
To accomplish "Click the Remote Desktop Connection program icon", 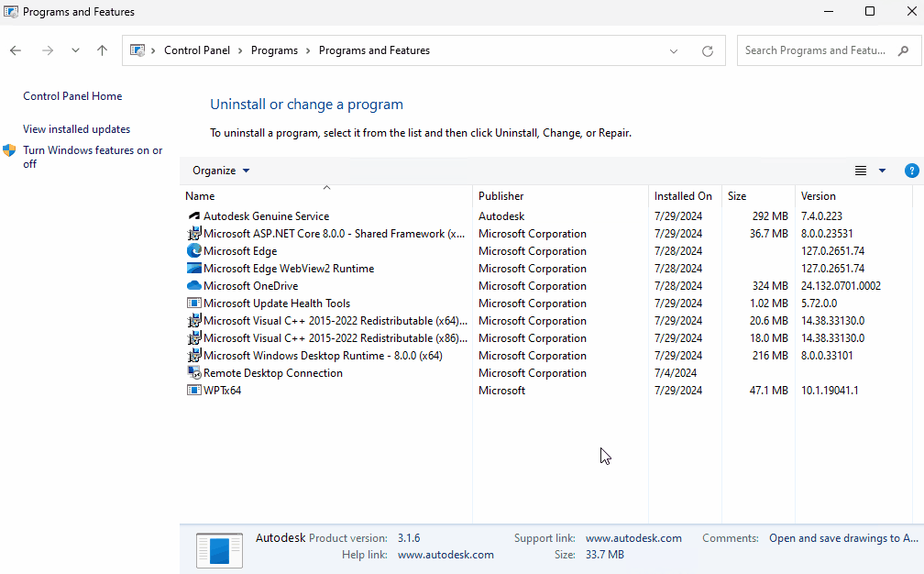I will point(193,372).
